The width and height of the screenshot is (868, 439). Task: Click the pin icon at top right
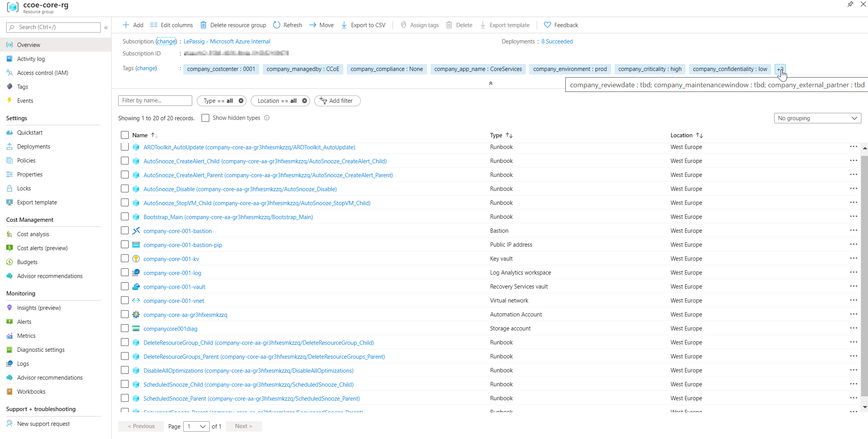(850, 5)
